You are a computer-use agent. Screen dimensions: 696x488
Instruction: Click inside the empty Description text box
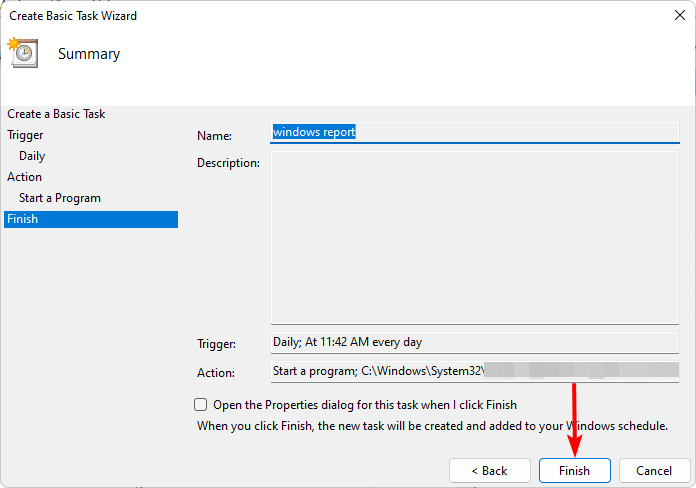click(x=474, y=238)
